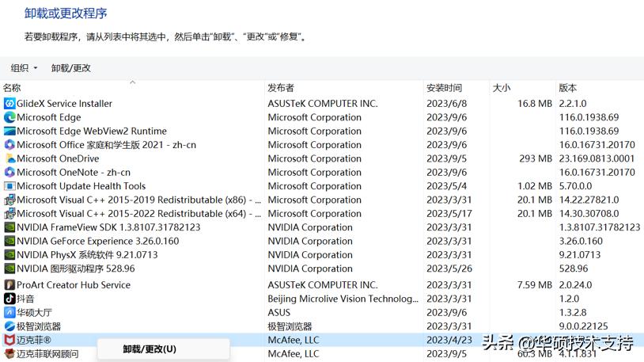The image size is (644, 362).
Task: Click the 华硕大厅 icon
Action: (x=9, y=313)
